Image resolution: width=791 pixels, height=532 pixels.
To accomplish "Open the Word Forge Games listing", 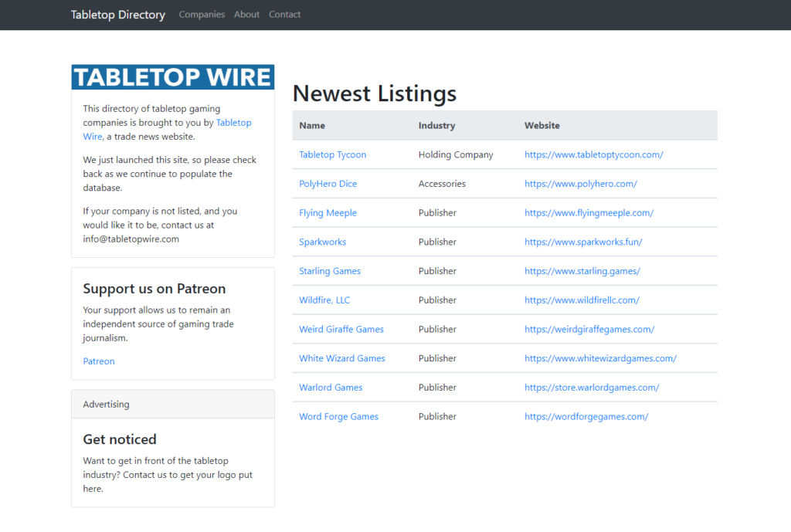I will point(338,416).
